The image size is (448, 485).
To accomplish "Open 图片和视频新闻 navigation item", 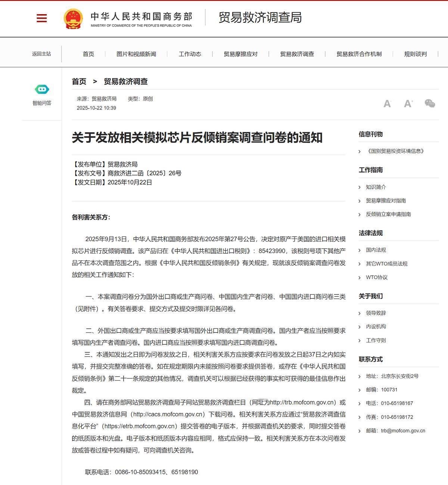I will 136,54.
